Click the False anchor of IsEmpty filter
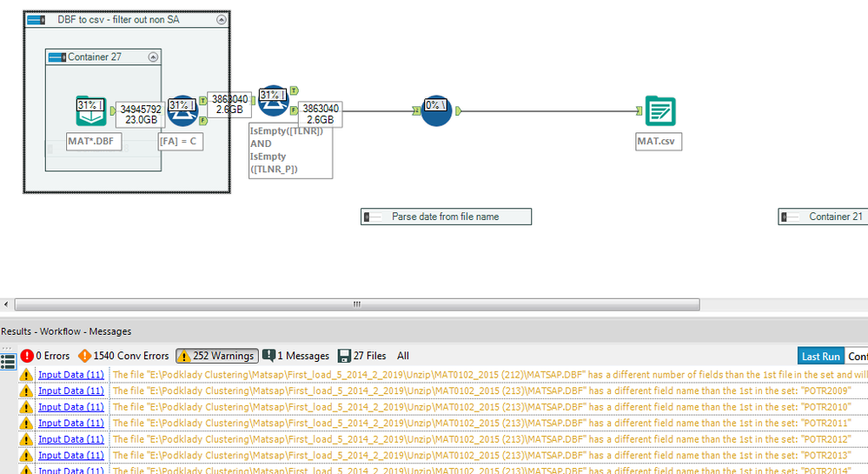 [294, 110]
